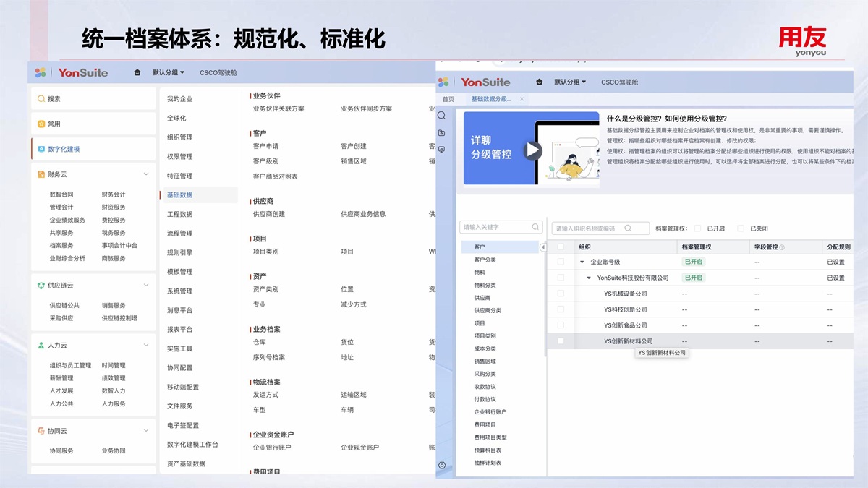Check the 已开启 filter checkbox

(698, 228)
